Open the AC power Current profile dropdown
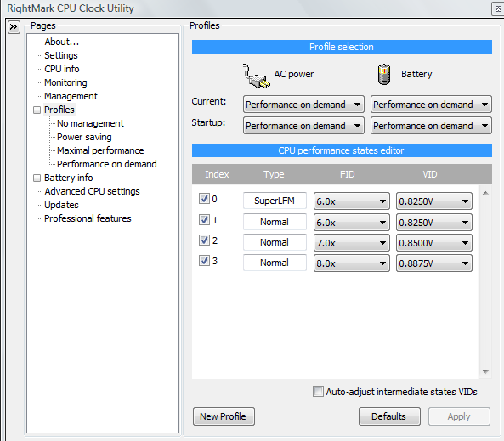 [303, 105]
